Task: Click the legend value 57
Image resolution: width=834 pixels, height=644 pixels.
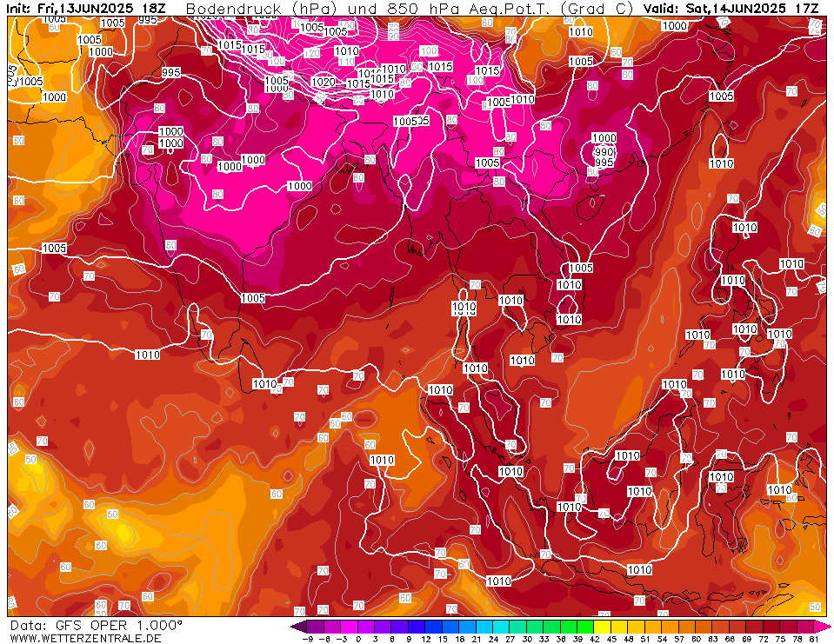Action: click(x=678, y=639)
